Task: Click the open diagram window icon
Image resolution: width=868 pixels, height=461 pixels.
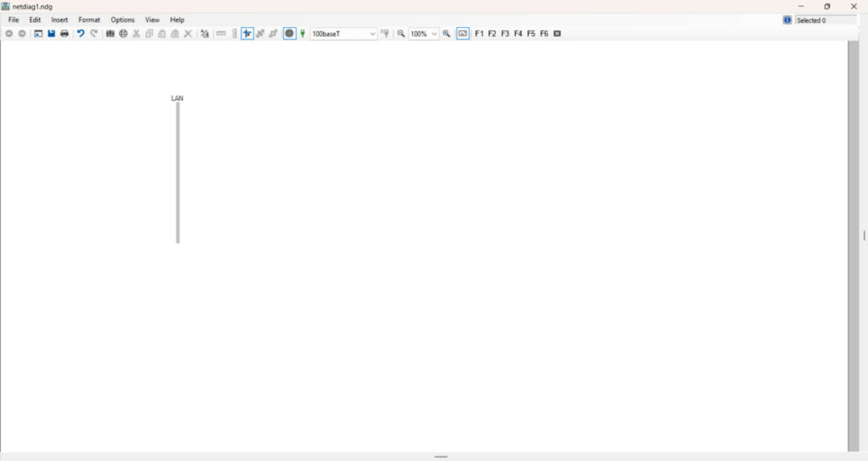Action: point(38,34)
